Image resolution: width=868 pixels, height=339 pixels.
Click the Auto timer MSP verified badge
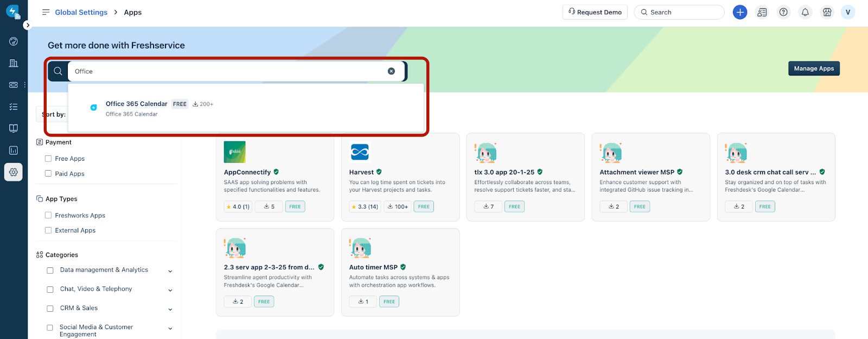coord(403,267)
